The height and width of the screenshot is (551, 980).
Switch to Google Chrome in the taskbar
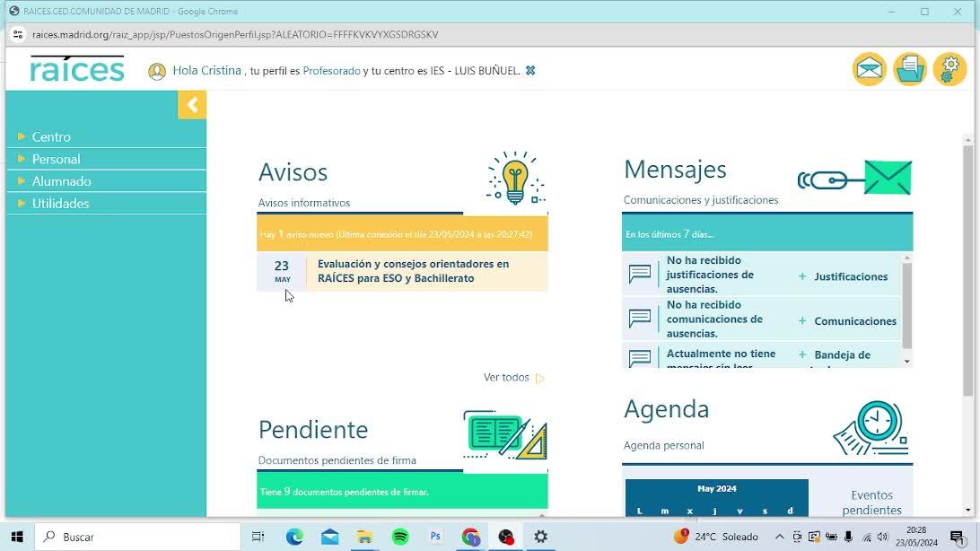point(470,537)
